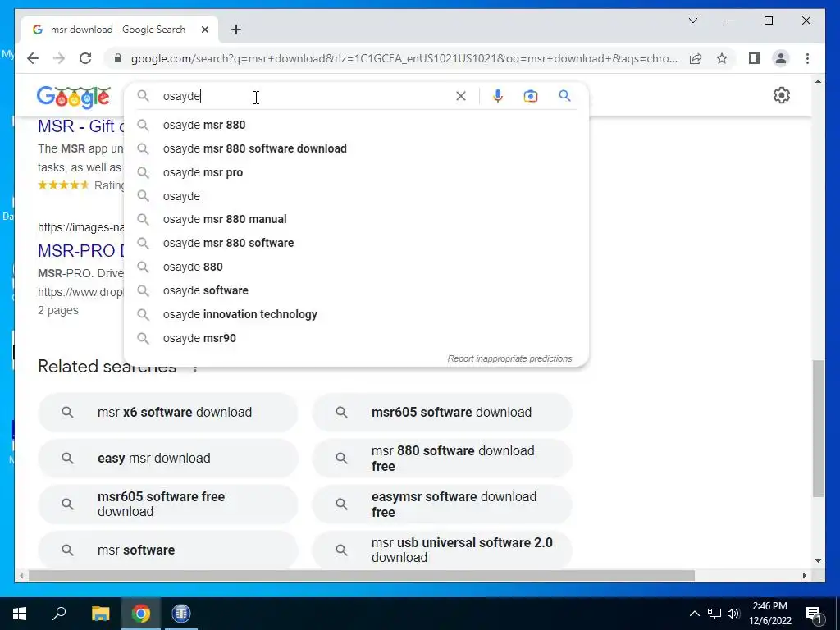The image size is (840, 630).
Task: Share this page from address bar
Action: [696, 58]
